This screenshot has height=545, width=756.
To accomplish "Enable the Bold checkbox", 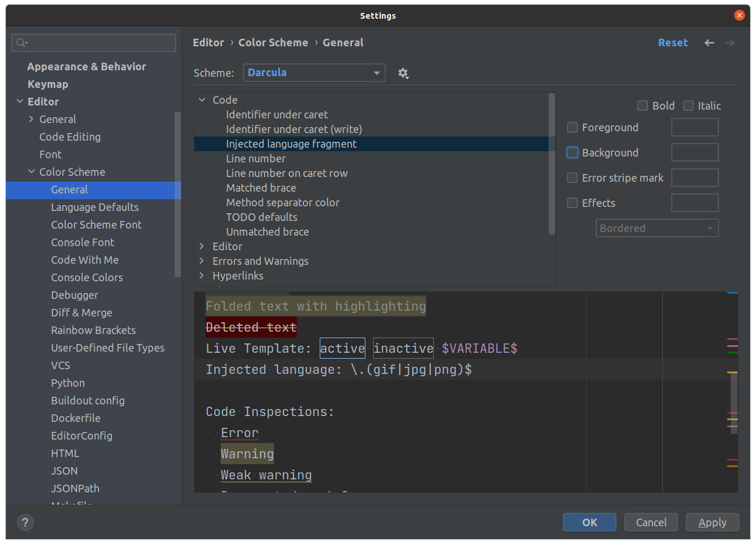I will pyautogui.click(x=642, y=105).
